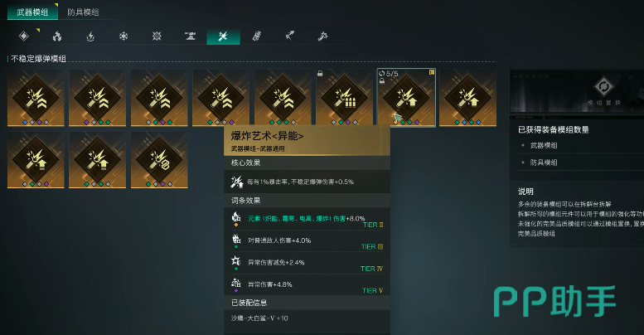Select the arrow shot category icon
The height and width of the screenshot is (335, 644).
290,36
